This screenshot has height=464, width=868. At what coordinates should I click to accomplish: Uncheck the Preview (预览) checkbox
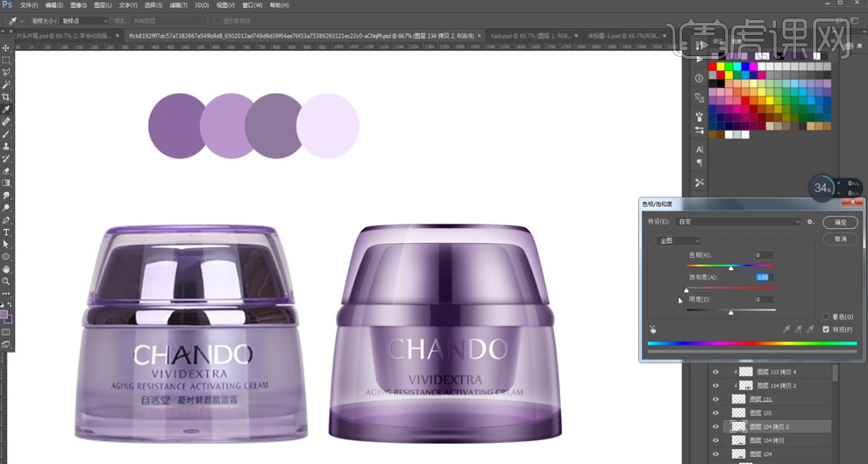coord(826,330)
